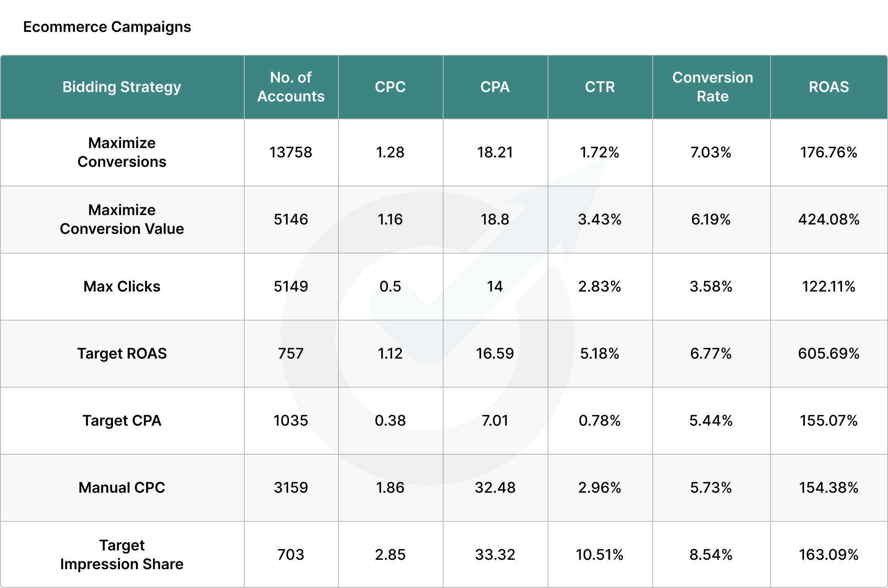Select the 13758 accounts cell

coord(291,152)
